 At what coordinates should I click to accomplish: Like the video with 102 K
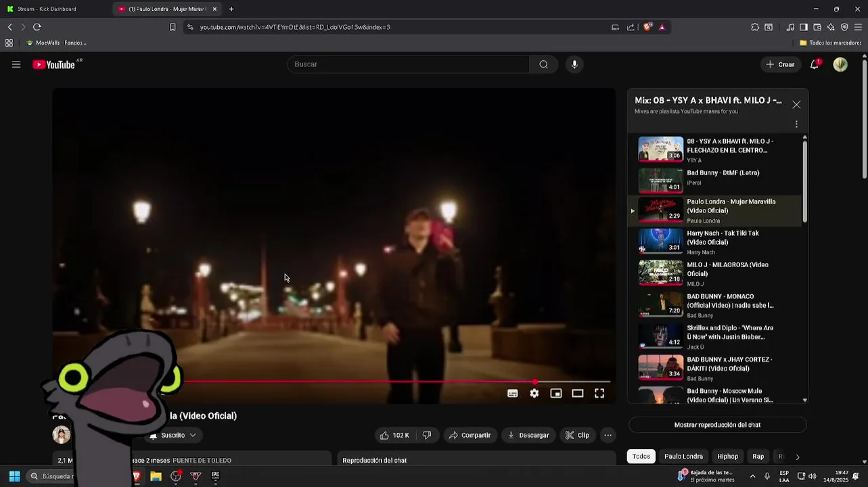(395, 435)
